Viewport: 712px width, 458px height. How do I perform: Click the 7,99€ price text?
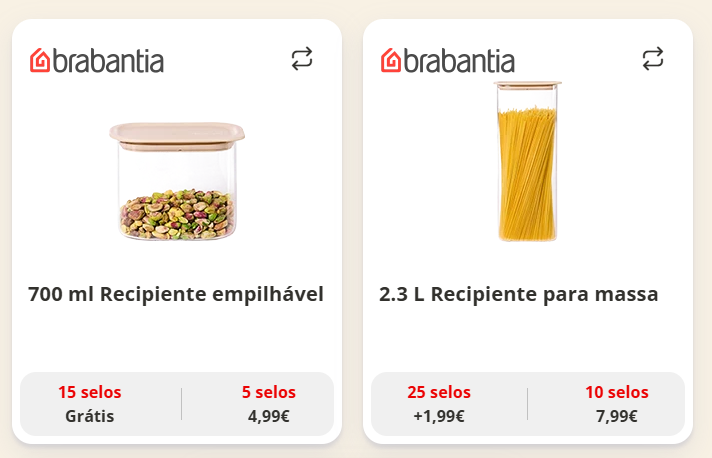pos(617,416)
